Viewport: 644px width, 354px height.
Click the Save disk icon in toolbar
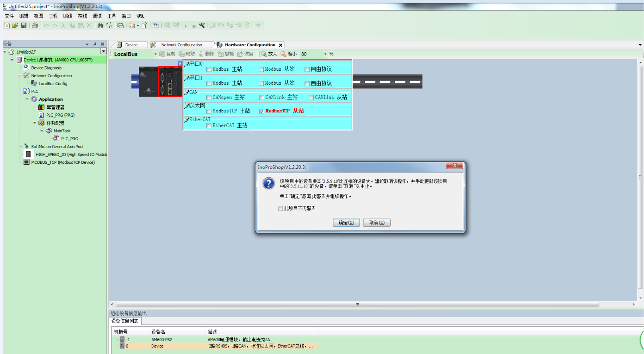[x=24, y=25]
